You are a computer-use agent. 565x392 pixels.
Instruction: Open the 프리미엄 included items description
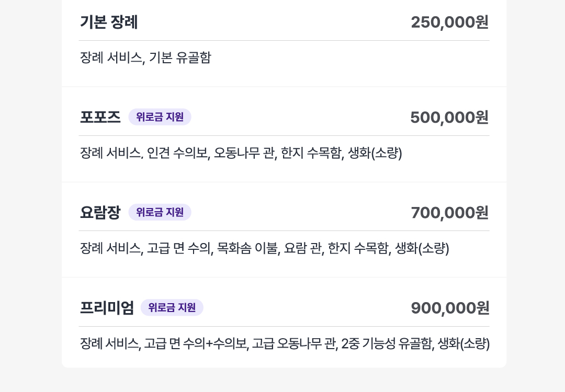point(285,343)
